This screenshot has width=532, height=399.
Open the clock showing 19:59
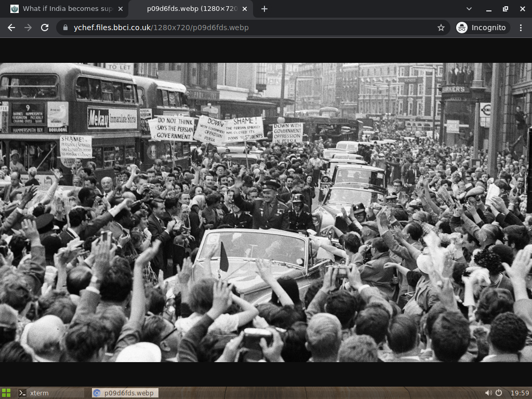click(520, 393)
